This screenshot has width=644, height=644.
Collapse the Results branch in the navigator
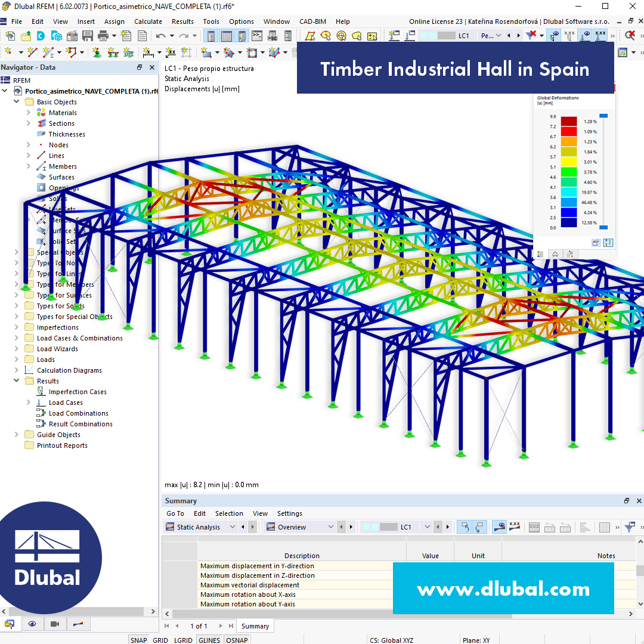pos(16,380)
